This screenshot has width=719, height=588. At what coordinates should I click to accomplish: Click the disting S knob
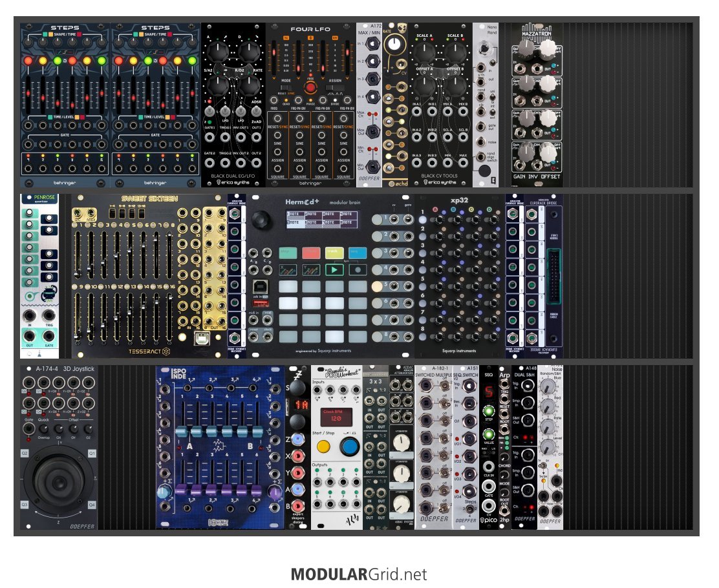pyautogui.click(x=297, y=388)
